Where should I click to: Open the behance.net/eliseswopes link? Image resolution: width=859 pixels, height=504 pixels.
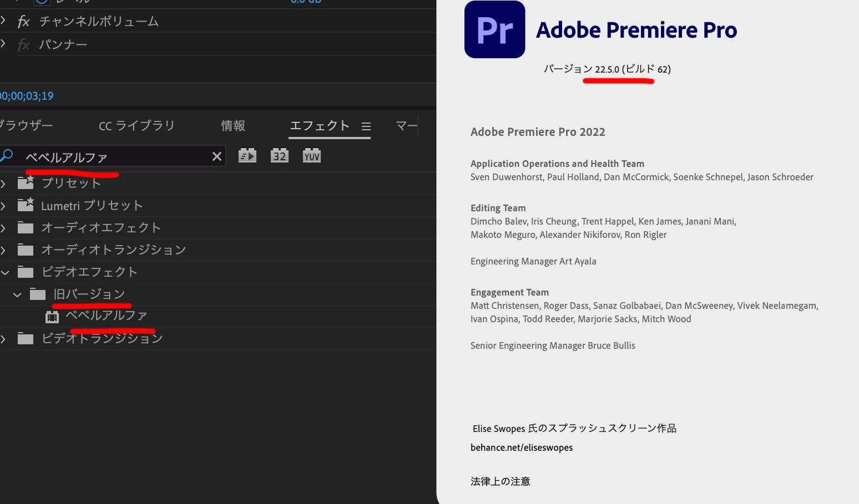coord(522,447)
